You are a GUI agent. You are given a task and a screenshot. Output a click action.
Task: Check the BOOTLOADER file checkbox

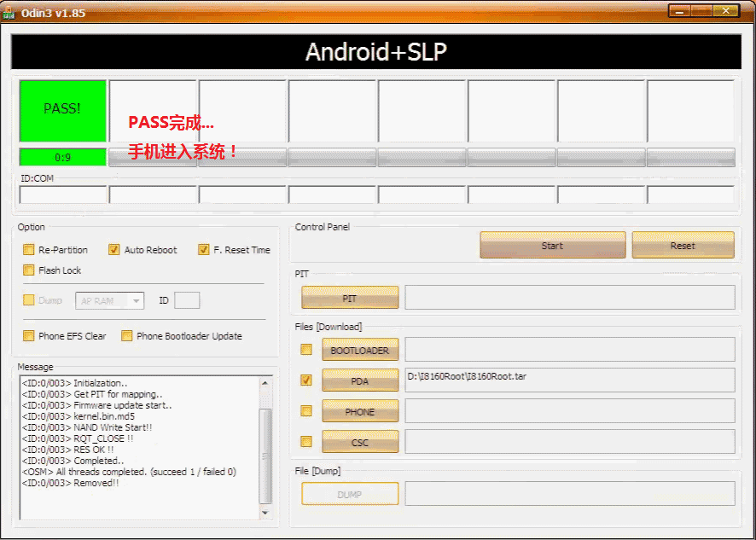coord(306,349)
